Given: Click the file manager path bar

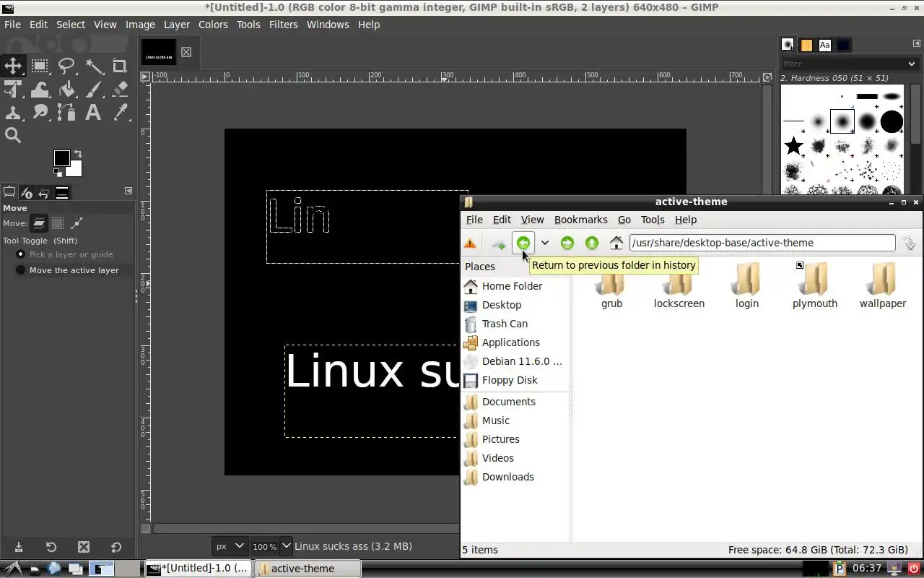Looking at the screenshot, I should 762,243.
